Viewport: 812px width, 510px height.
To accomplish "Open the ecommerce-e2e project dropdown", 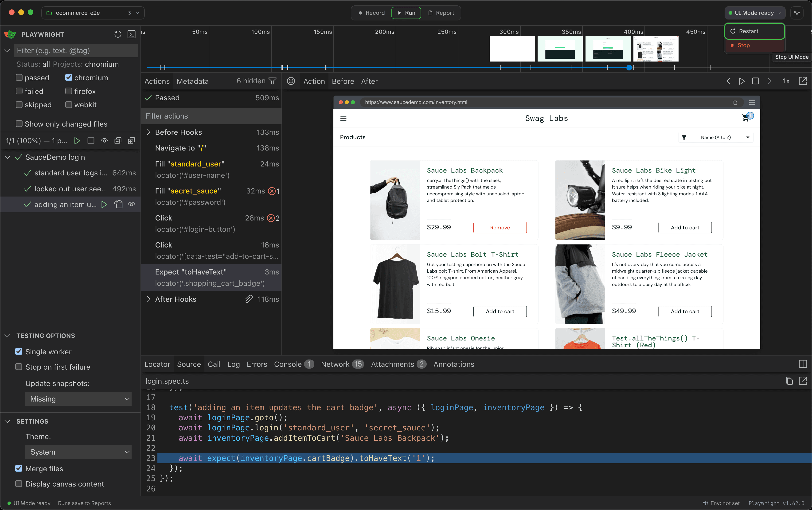I will point(93,13).
